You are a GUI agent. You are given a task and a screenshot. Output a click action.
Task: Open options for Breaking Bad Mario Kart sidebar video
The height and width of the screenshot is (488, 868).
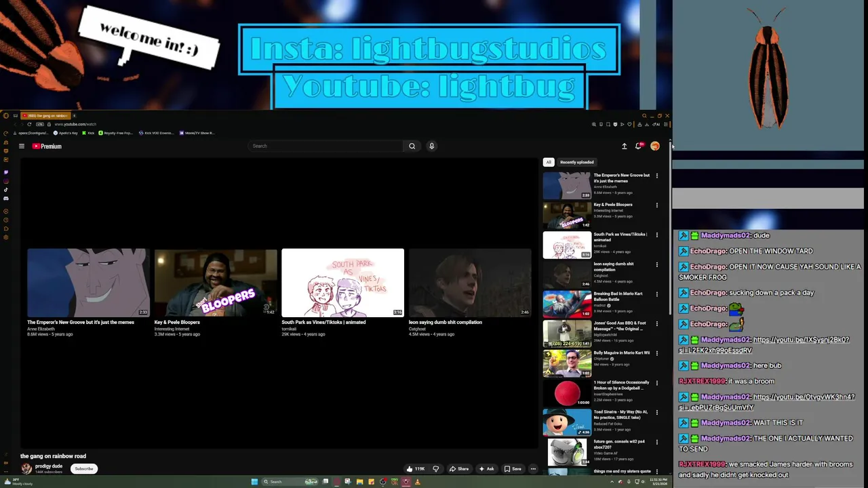(x=656, y=294)
